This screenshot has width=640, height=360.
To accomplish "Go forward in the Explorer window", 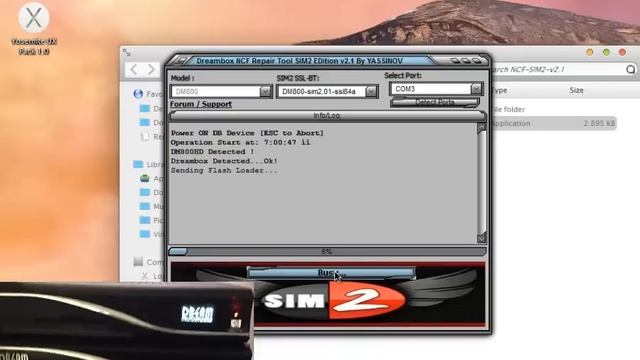I will (x=151, y=69).
